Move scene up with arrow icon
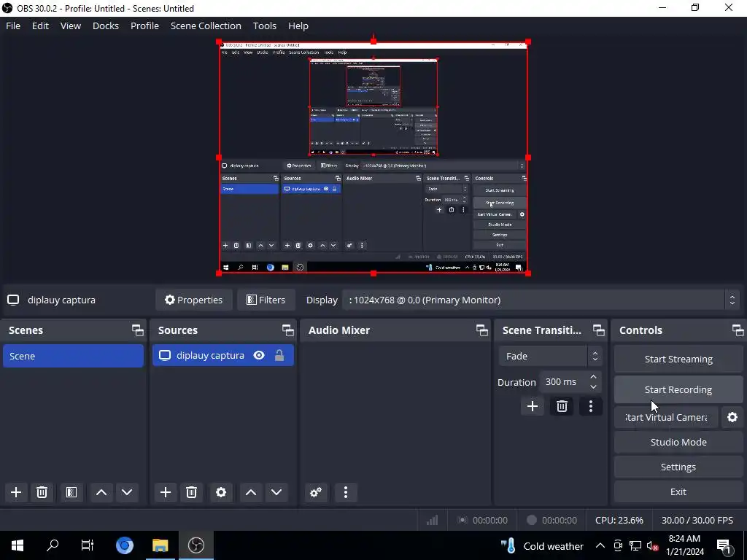Viewport: 747px width, 560px height. pos(101,492)
